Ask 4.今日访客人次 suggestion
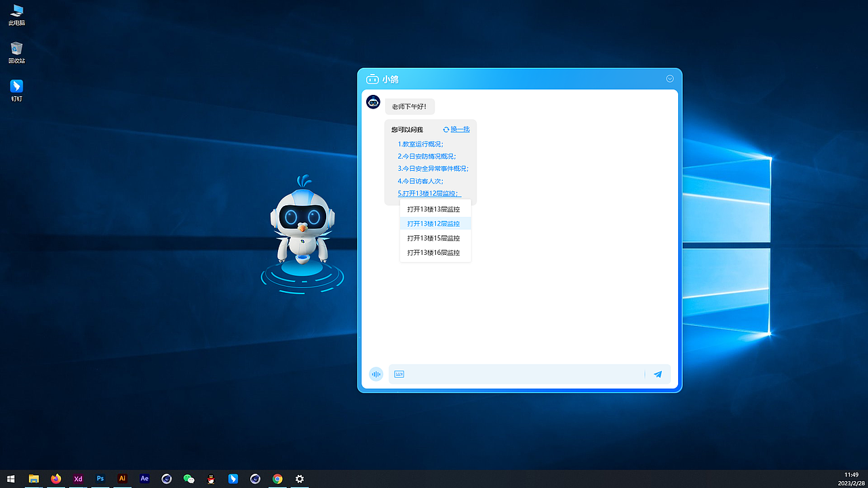The height and width of the screenshot is (488, 868). click(x=420, y=181)
